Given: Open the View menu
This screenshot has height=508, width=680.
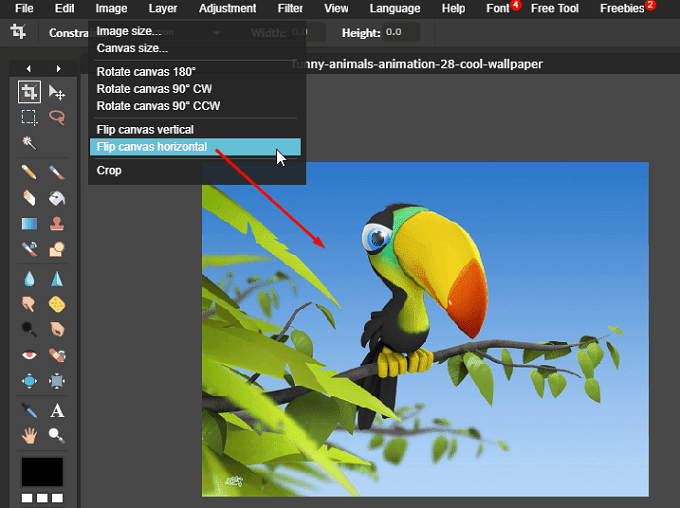Looking at the screenshot, I should point(336,8).
